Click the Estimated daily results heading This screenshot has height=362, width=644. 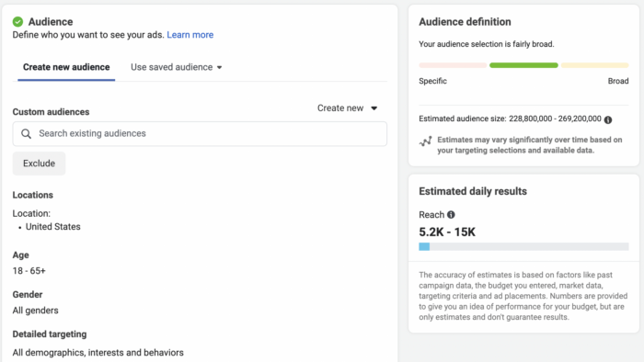[473, 191]
